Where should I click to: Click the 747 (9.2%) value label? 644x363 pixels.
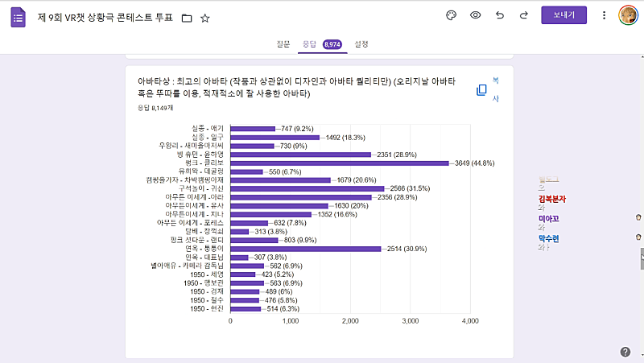(297, 129)
